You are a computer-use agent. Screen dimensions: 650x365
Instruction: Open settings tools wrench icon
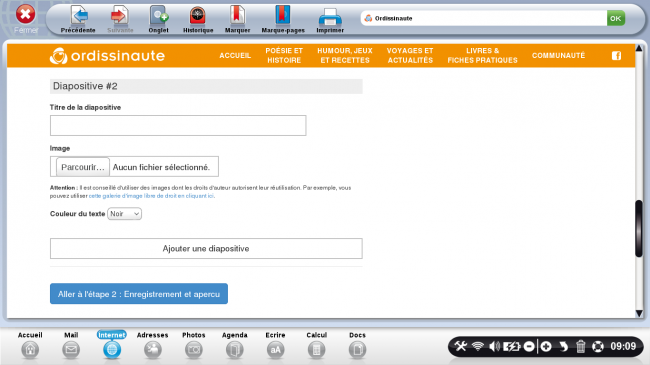point(461,346)
